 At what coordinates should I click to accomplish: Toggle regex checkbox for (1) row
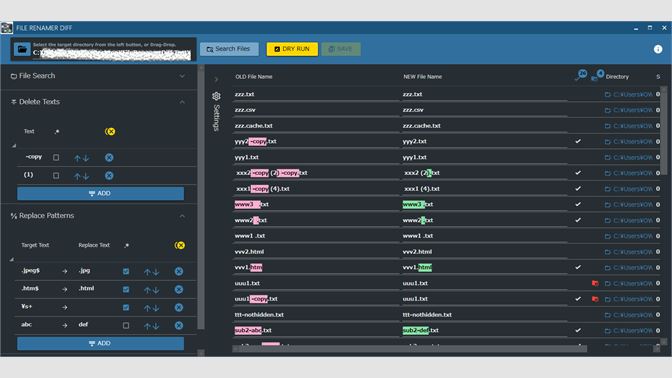pyautogui.click(x=56, y=176)
